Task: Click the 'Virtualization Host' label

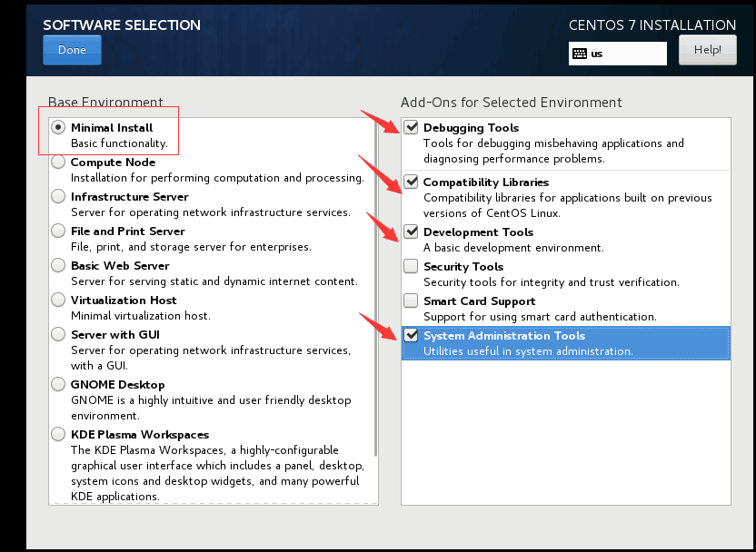Action: click(124, 301)
